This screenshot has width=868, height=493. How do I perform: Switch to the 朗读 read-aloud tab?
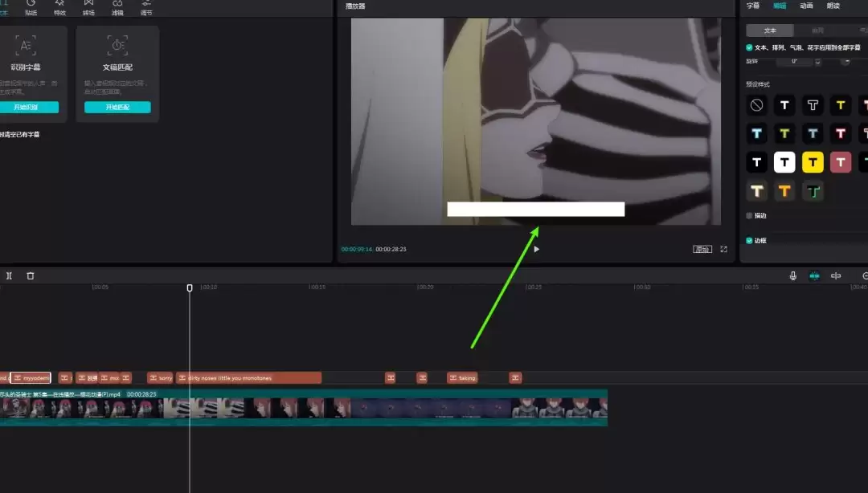(833, 6)
